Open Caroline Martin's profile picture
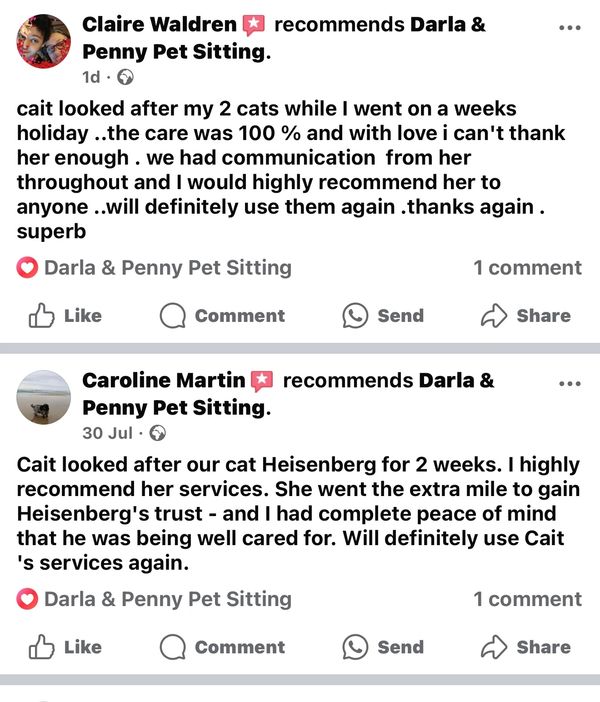Viewport: 600px width, 702px height. coord(44,397)
